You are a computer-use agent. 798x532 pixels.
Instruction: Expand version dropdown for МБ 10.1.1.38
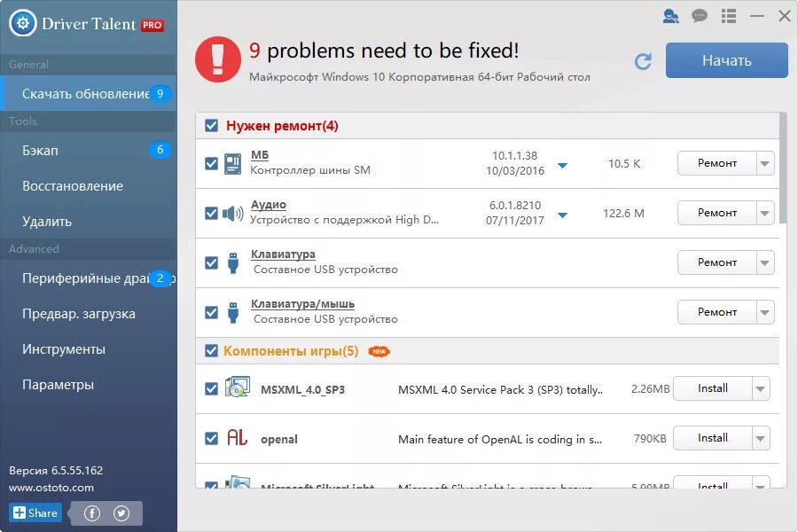[562, 166]
